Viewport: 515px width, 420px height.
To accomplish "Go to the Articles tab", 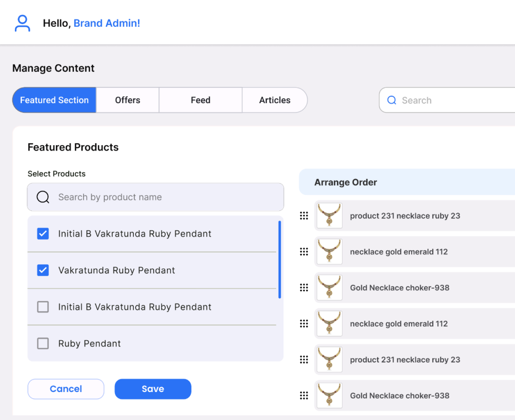I will (275, 100).
